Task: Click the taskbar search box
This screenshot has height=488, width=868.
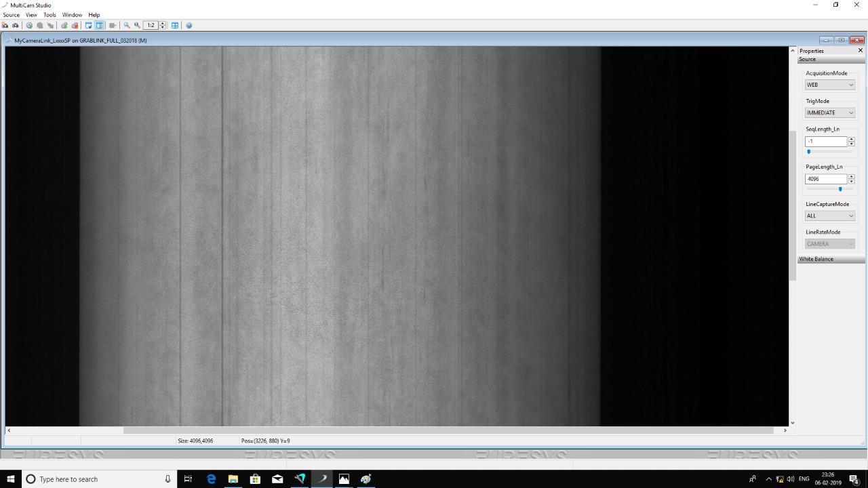Action: 99,479
